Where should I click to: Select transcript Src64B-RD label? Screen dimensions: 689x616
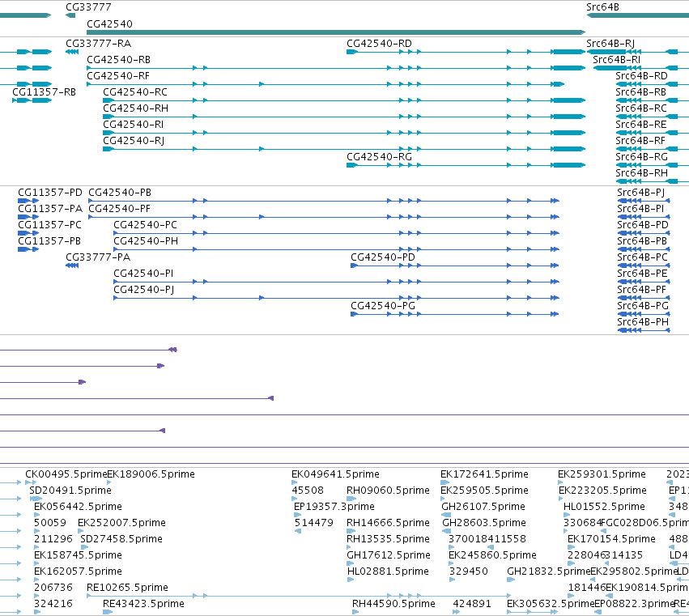641,75
